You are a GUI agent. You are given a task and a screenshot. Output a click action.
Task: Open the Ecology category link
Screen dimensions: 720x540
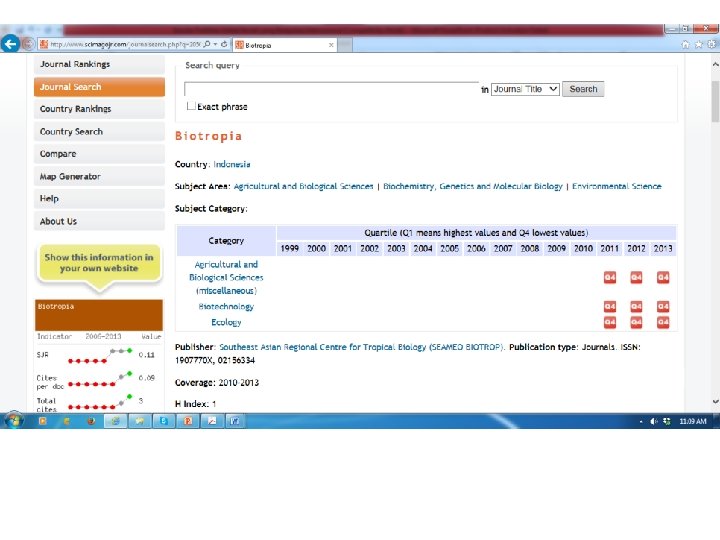pyautogui.click(x=226, y=322)
